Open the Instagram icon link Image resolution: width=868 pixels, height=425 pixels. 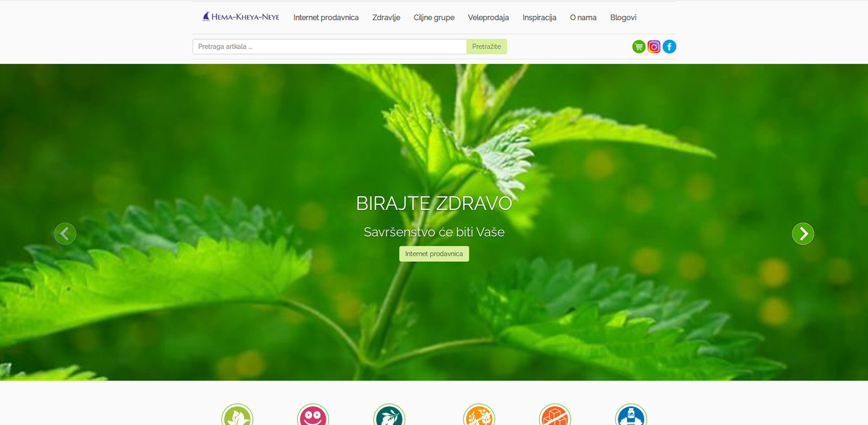coord(654,47)
